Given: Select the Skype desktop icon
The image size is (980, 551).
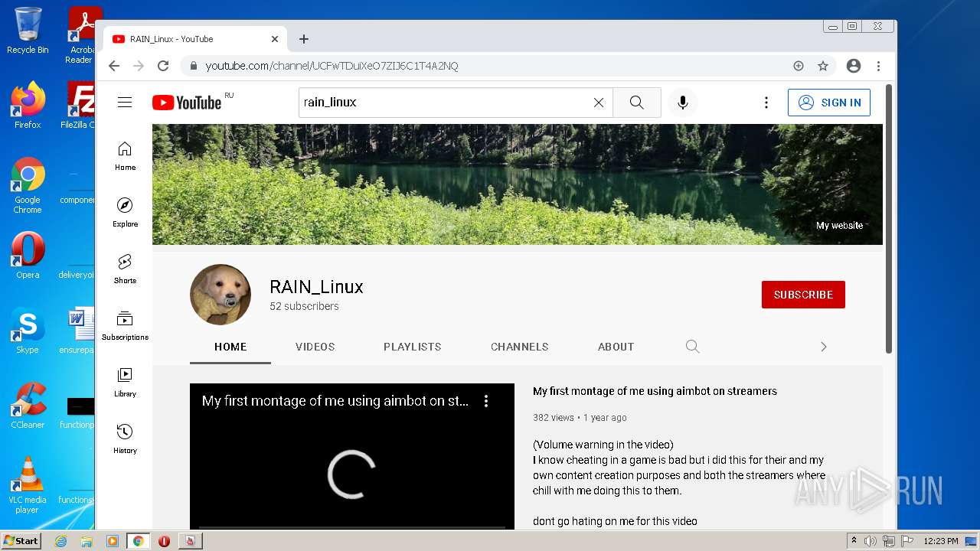Looking at the screenshot, I should 28,331.
